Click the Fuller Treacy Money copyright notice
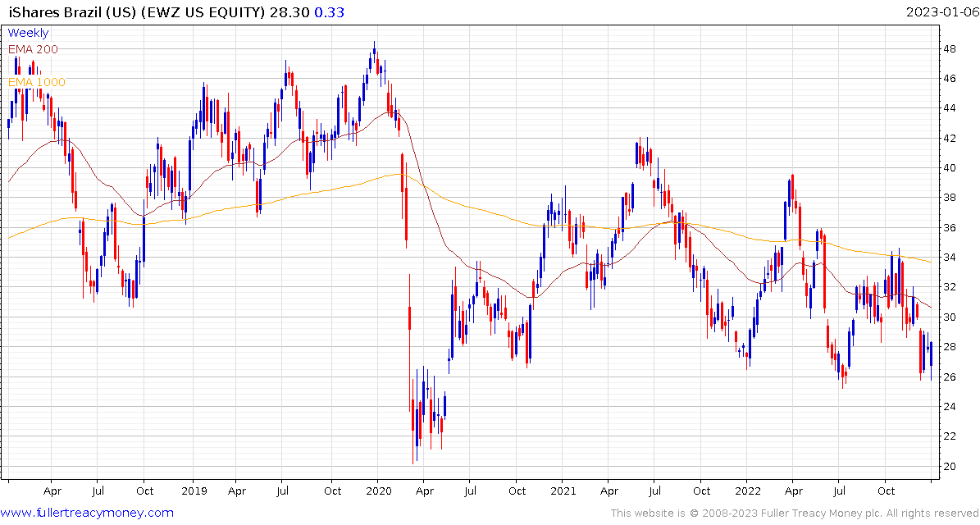The height and width of the screenshot is (525, 980). tap(795, 514)
